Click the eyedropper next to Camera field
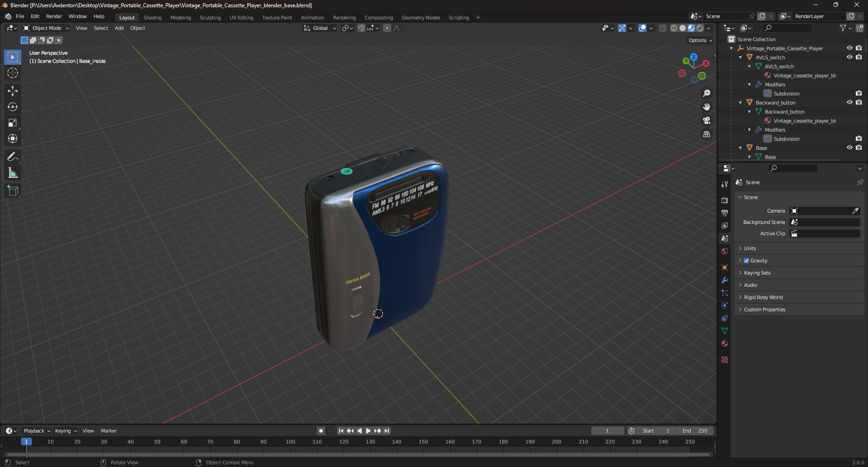The height and width of the screenshot is (467, 868). (x=855, y=211)
